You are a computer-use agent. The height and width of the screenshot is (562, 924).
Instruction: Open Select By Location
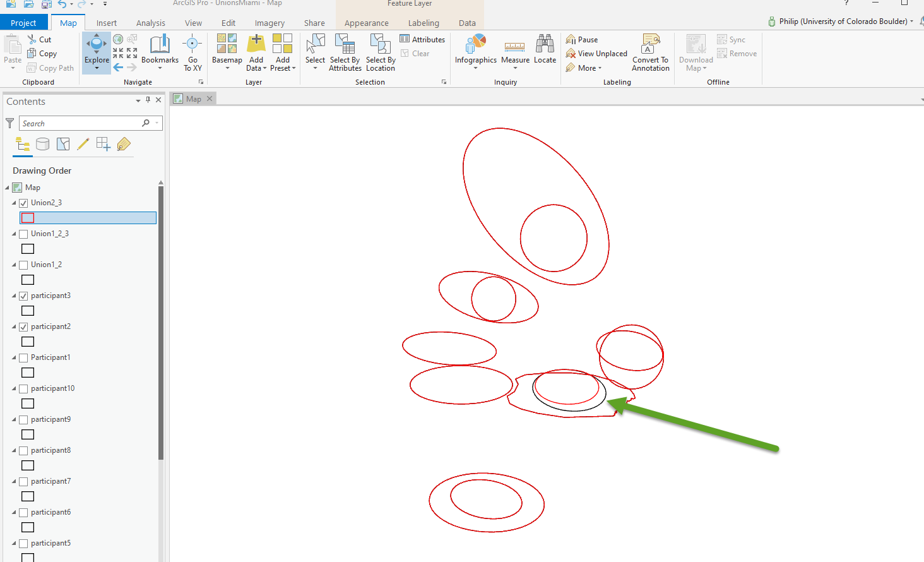(x=381, y=52)
